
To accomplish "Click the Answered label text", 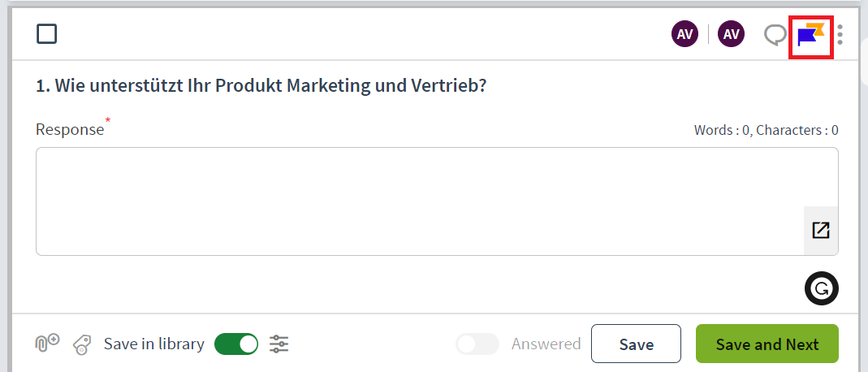I will [546, 344].
